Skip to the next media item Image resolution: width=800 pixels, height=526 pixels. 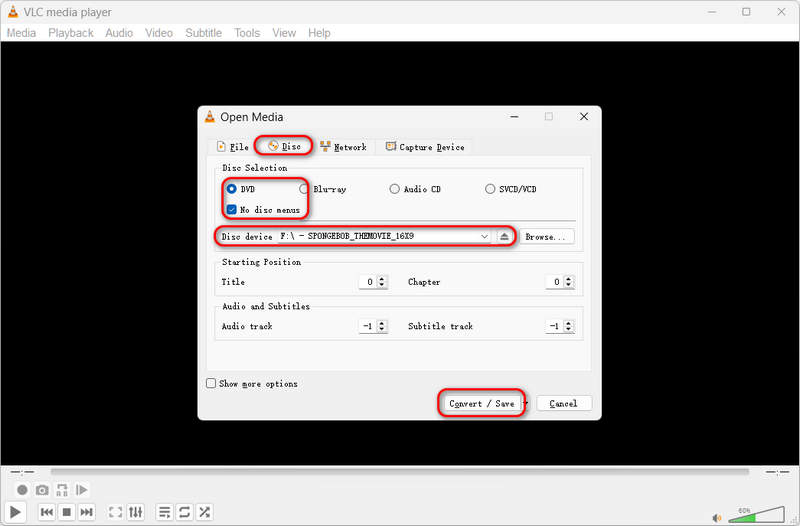coord(87,512)
